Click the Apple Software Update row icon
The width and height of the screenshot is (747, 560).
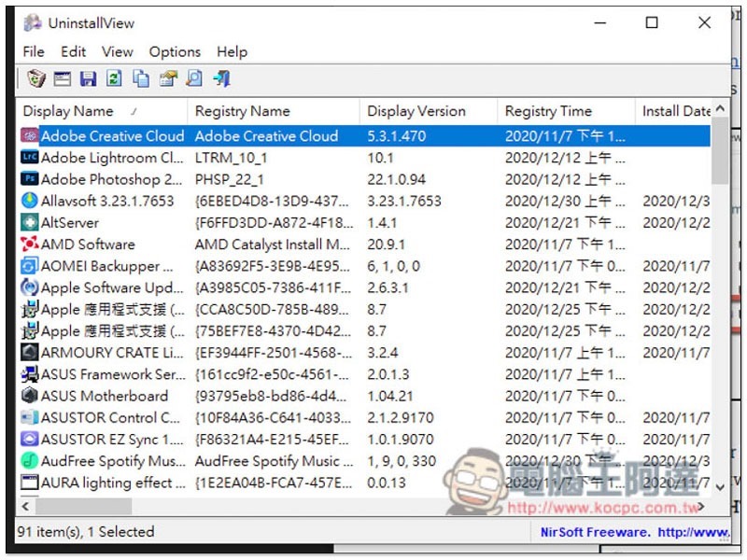pos(30,287)
